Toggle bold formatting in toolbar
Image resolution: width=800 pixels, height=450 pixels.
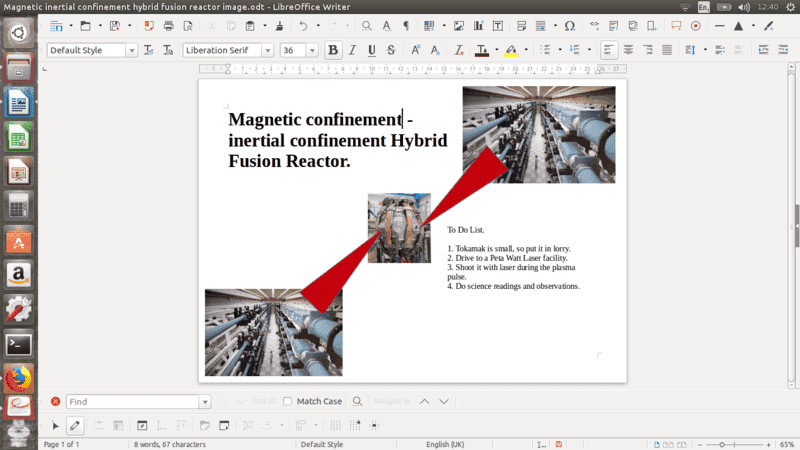coord(333,50)
